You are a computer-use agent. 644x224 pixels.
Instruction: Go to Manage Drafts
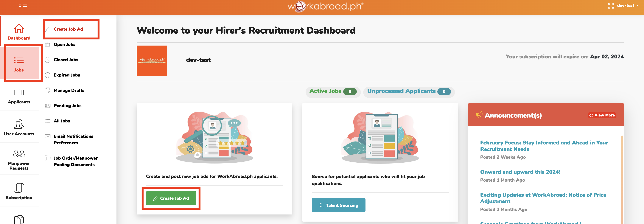coord(69,90)
